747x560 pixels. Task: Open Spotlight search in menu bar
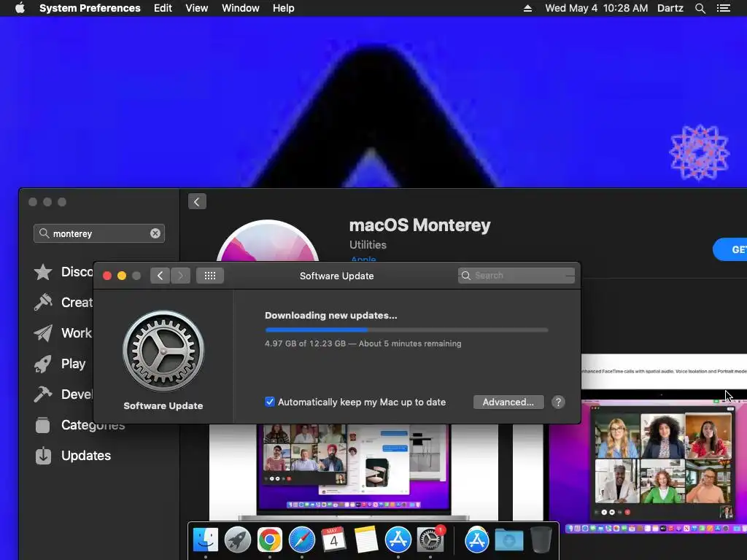click(x=700, y=8)
